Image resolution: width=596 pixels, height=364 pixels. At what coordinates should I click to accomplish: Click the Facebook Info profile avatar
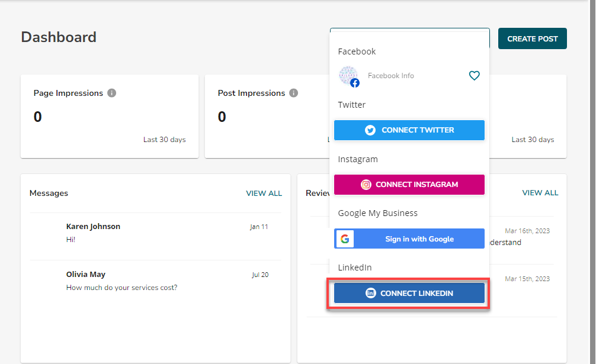348,76
